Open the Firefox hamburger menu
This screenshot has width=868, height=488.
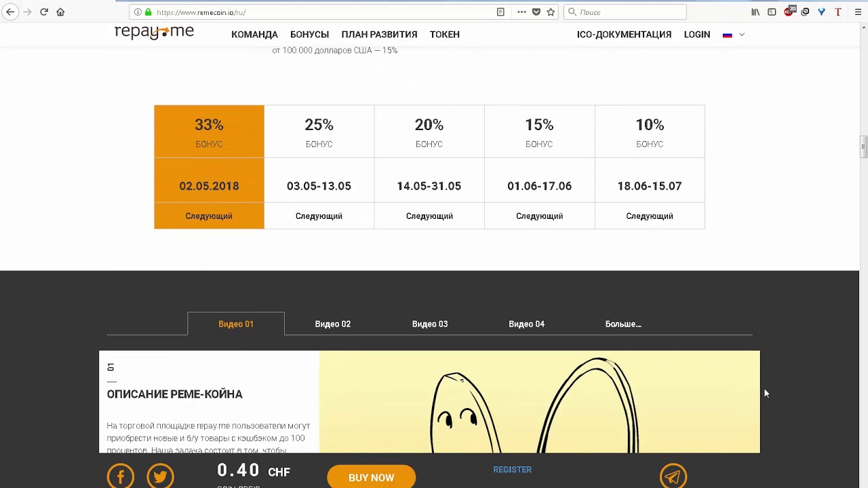859,12
